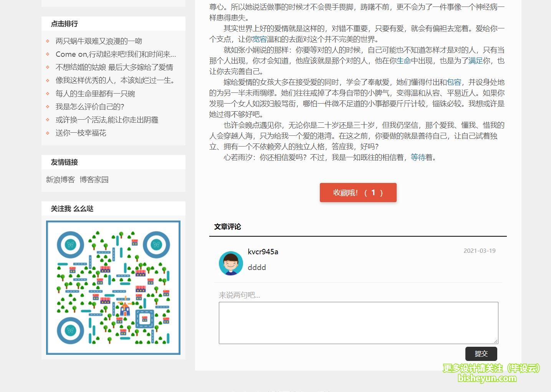This screenshot has height=392, width=551.
Task: Click the 生命 keyword link in article
Action: (404, 61)
